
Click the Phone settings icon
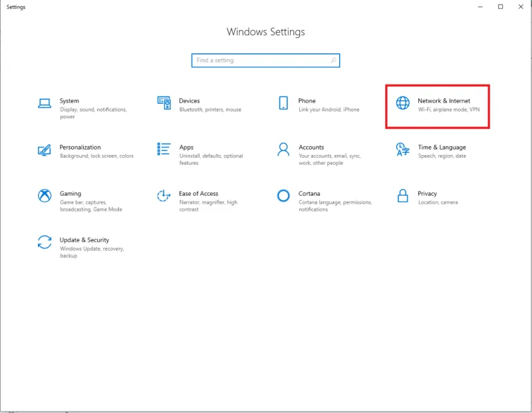coord(285,103)
